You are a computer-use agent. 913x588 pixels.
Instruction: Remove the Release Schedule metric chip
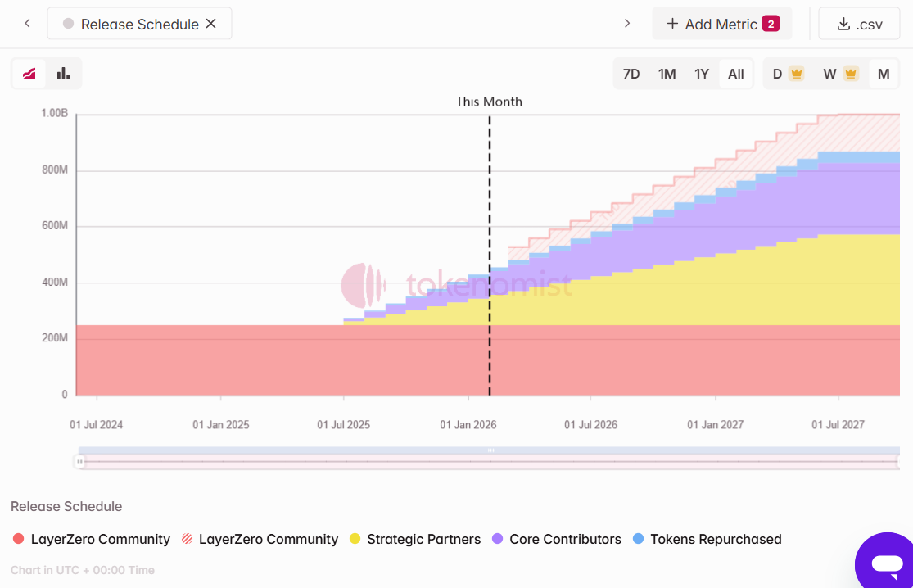pyautogui.click(x=211, y=24)
